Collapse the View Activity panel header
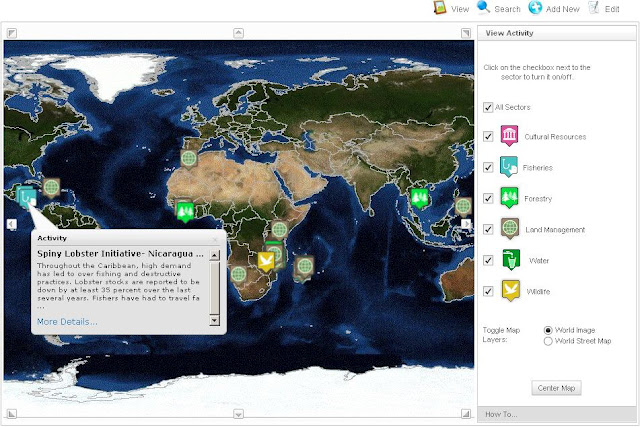The image size is (640, 427). click(x=555, y=33)
